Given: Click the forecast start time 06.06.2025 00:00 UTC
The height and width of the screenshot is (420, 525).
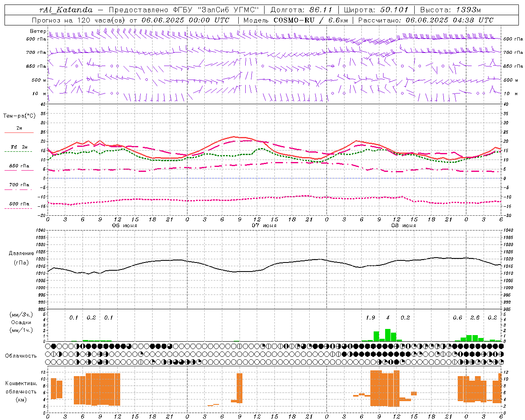Looking at the screenshot, I should [x=185, y=20].
